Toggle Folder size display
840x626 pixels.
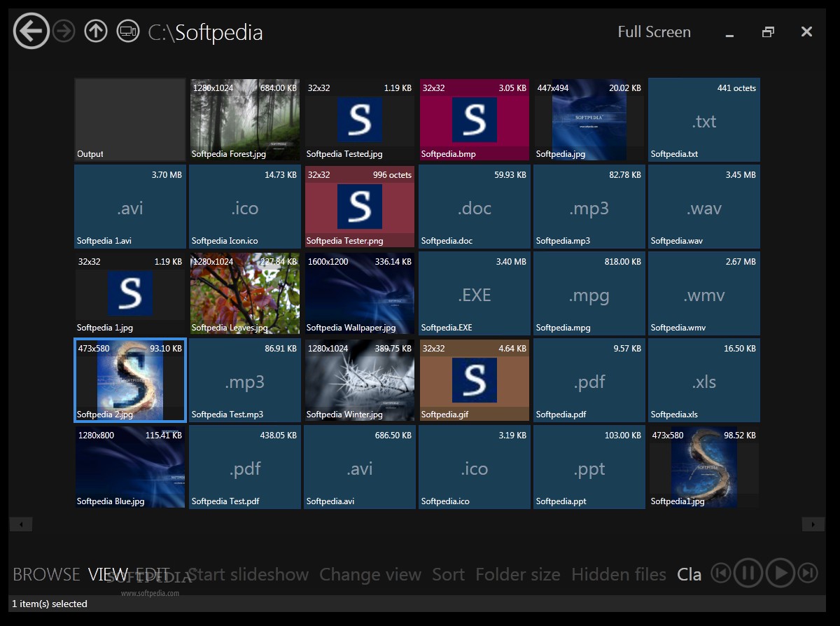tap(517, 575)
